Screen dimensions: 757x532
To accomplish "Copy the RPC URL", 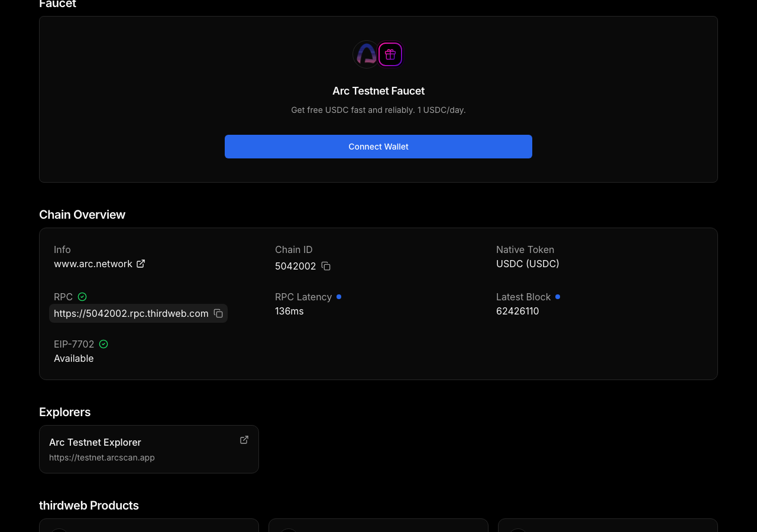I will click(x=218, y=313).
